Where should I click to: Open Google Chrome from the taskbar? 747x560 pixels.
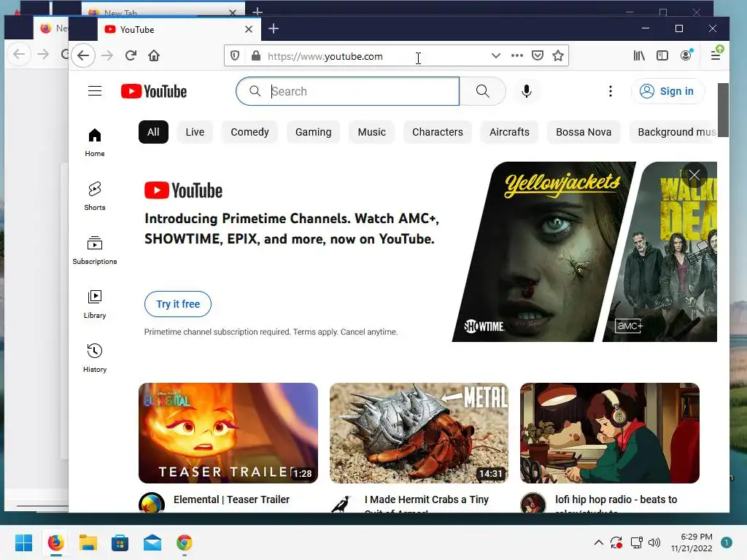(x=185, y=542)
